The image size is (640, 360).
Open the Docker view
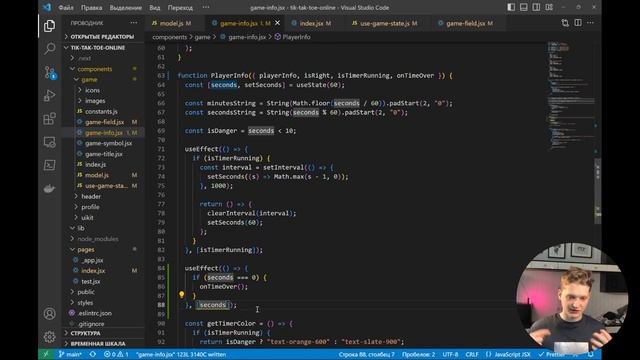tap(49, 189)
